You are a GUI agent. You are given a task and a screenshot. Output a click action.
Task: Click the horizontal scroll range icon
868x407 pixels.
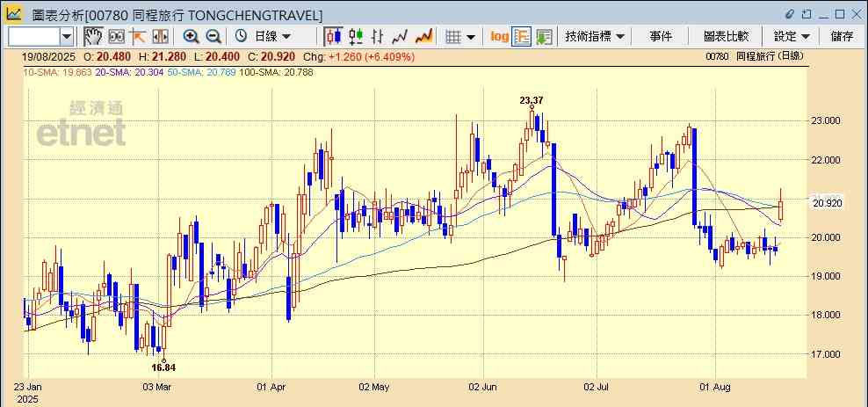coord(160,37)
